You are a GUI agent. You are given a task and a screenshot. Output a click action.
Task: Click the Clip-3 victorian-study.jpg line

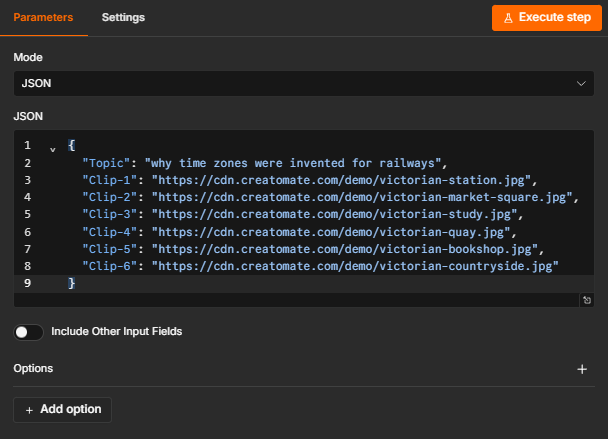click(303, 214)
